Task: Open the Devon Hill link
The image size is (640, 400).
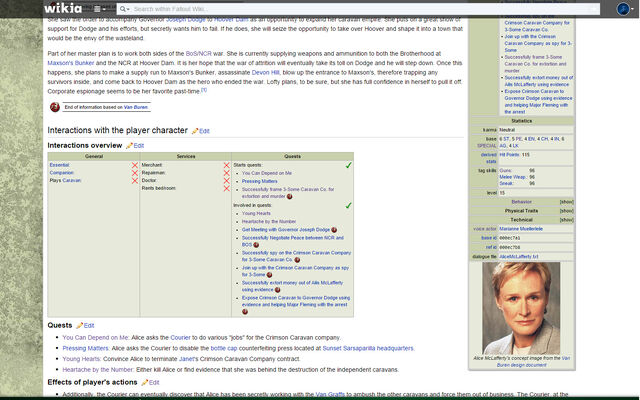Action: click(265, 72)
